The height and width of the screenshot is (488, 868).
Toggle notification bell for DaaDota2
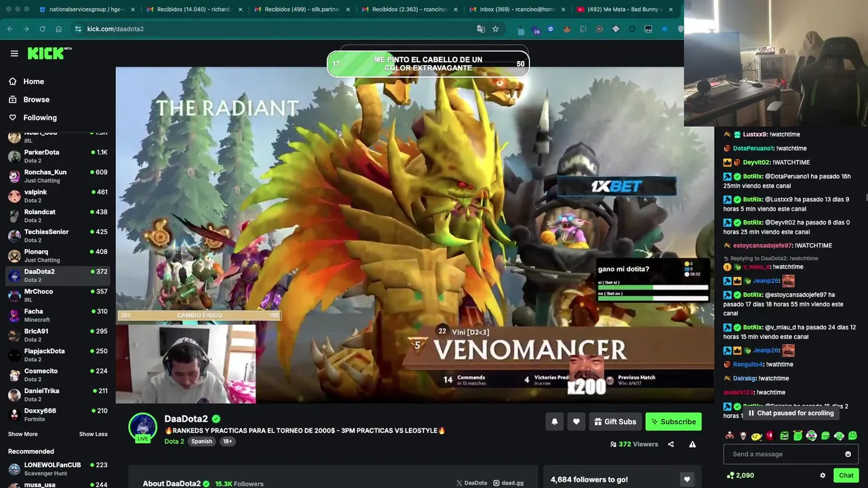click(554, 422)
